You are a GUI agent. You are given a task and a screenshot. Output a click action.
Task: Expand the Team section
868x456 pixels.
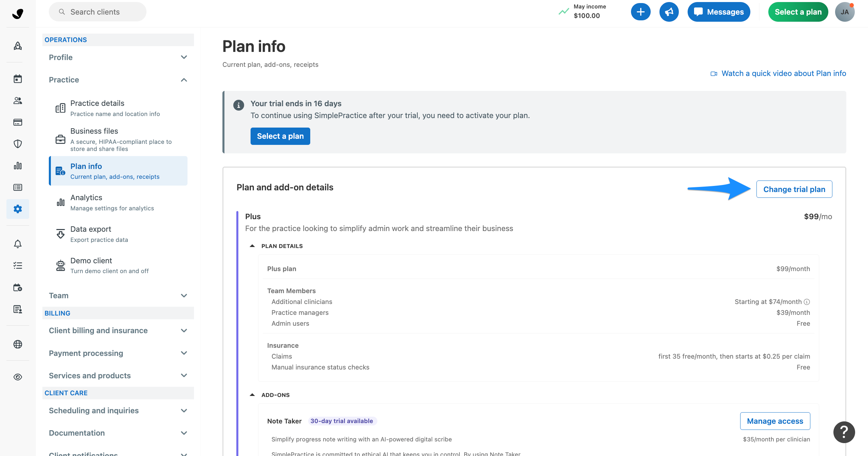point(118,296)
